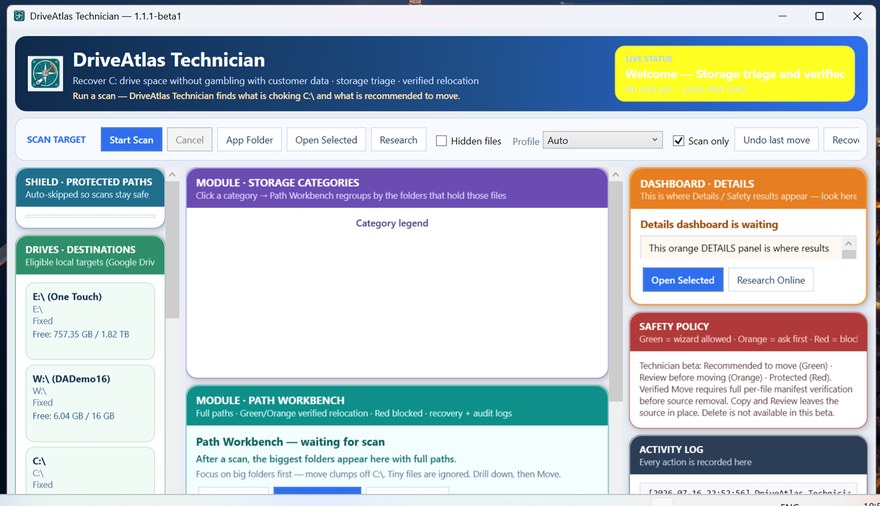Click 'Free: 6.04 GB / 16 GB' text

coord(74,416)
